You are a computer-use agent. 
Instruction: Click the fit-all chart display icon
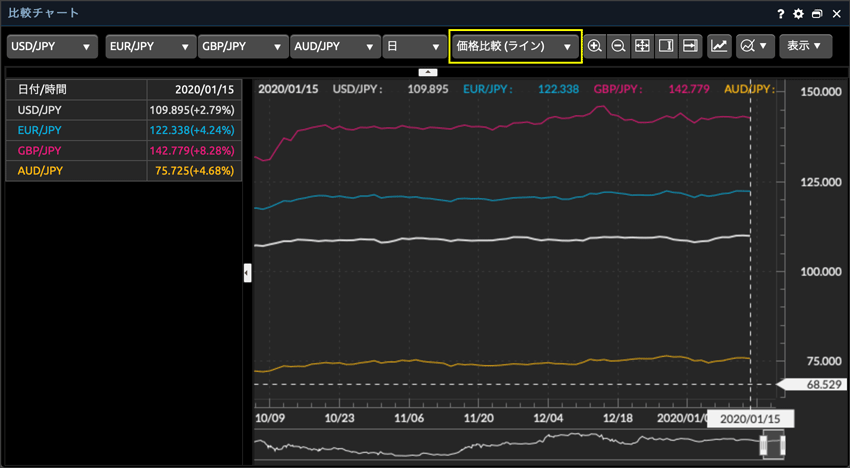643,46
